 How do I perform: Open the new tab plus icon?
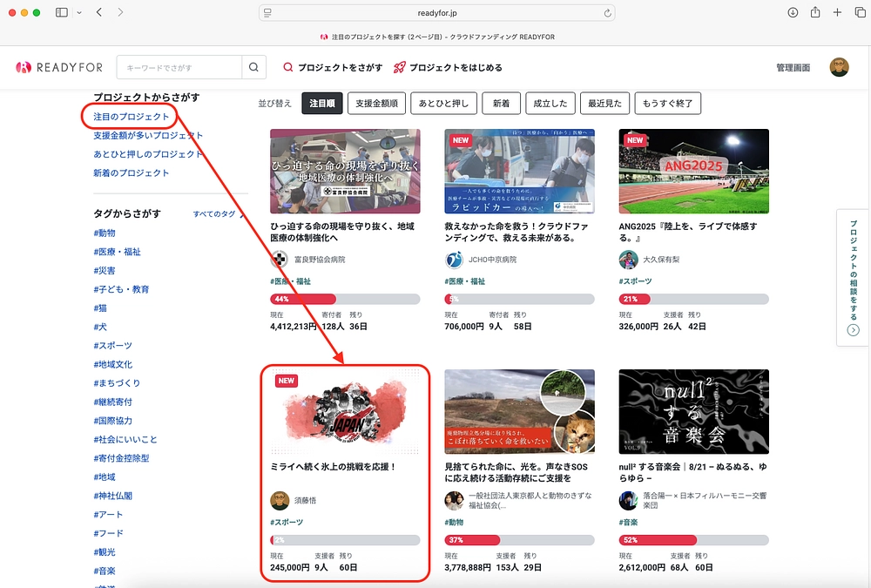[838, 13]
